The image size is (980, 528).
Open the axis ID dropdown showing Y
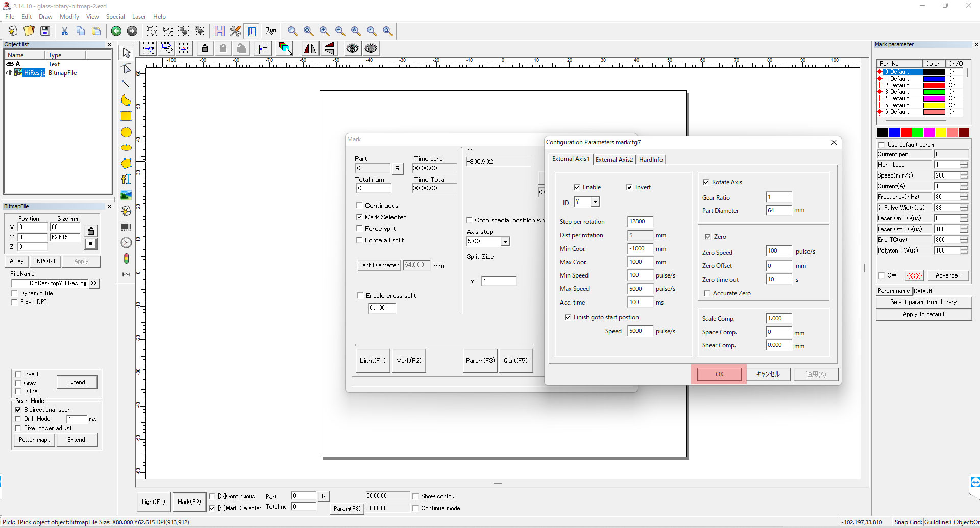[595, 202]
